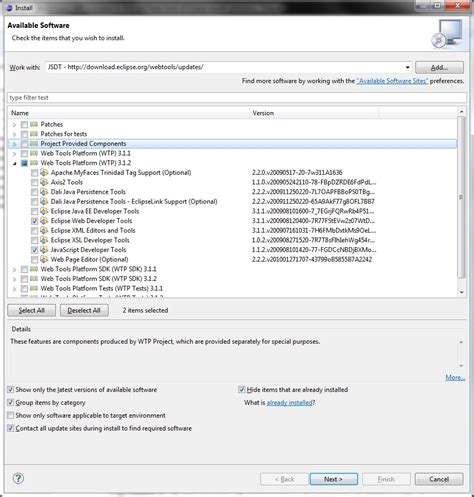Screen dimensions: 474x497
Task: Enable Show only software applicable to target environment
Action: [x=11, y=416]
